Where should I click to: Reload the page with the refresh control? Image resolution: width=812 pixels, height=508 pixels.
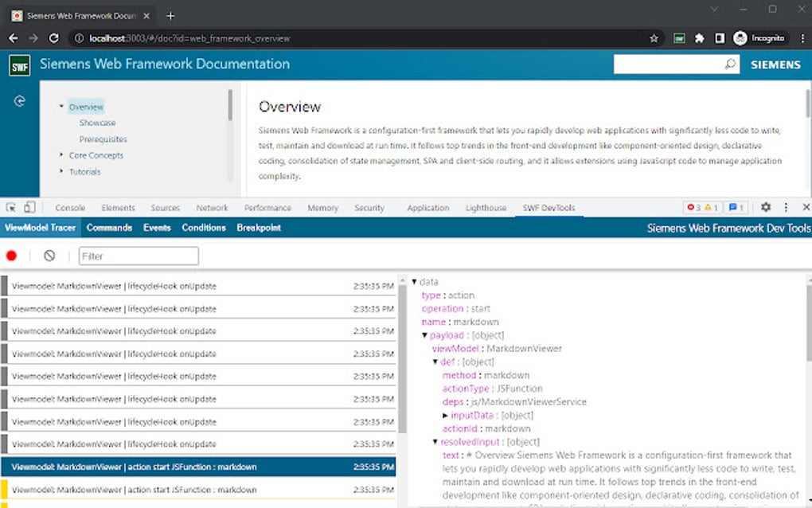coord(53,37)
